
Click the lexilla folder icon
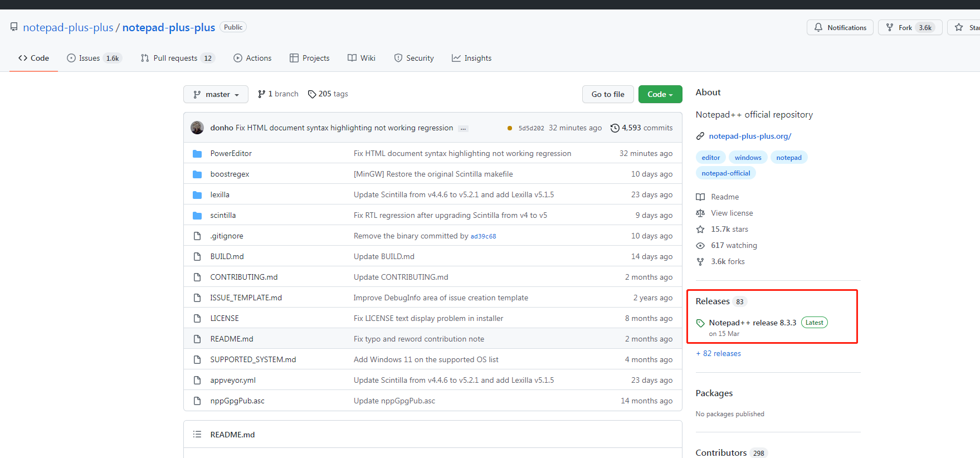197,194
